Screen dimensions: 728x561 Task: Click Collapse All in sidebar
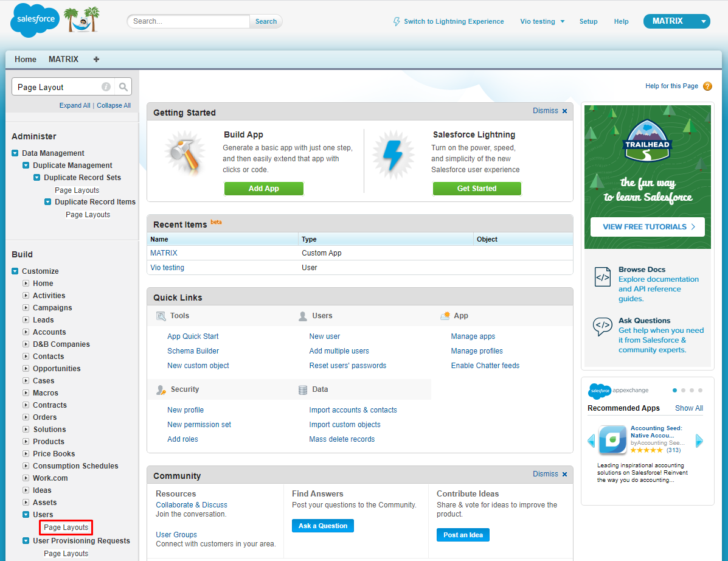(x=114, y=105)
